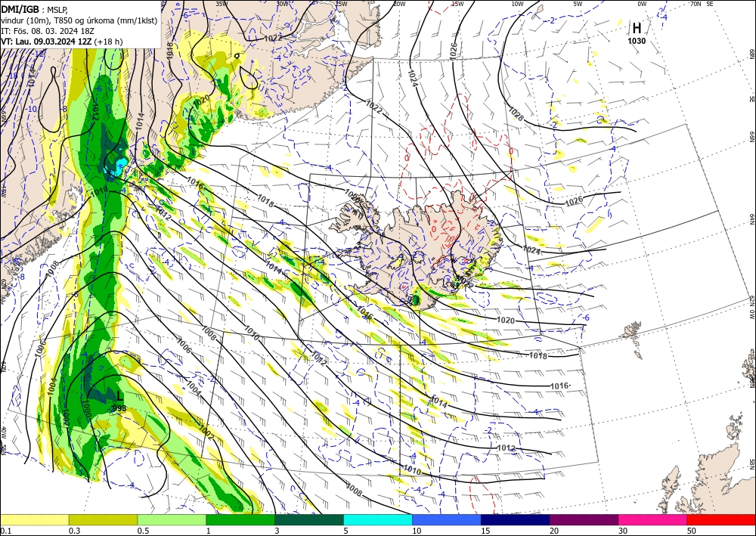Click the '1028' isobar label
The height and width of the screenshot is (536, 756).
pos(516,115)
